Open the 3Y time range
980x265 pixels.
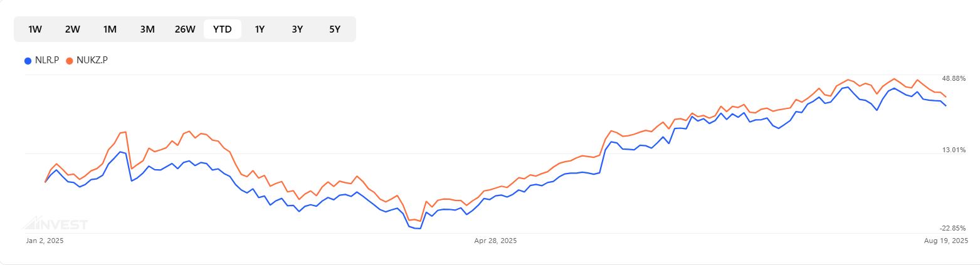297,29
